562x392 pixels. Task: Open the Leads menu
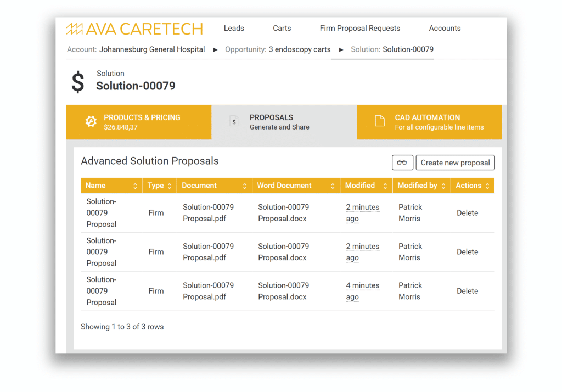pos(234,29)
